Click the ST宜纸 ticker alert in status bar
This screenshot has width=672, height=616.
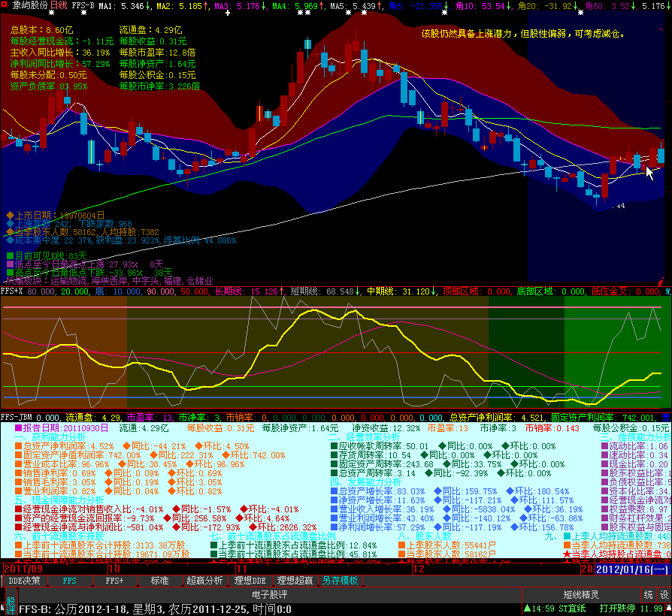[573, 608]
